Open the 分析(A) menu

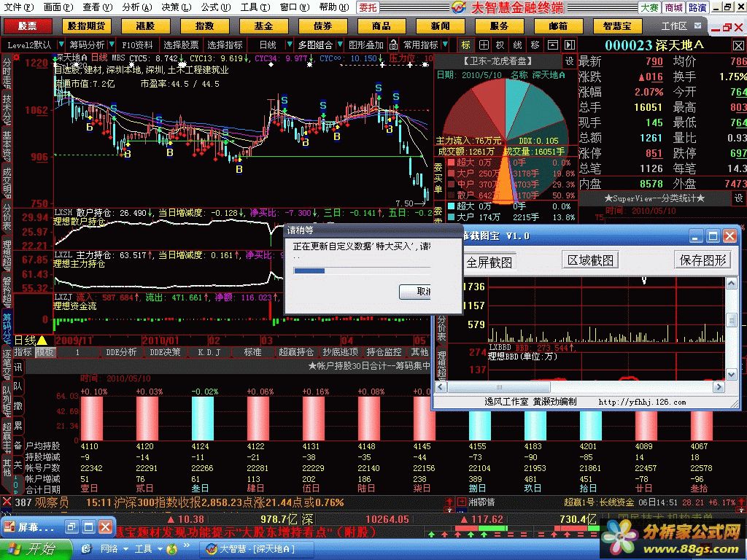point(136,7)
